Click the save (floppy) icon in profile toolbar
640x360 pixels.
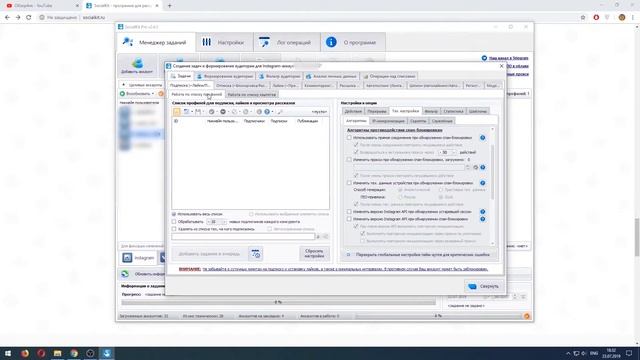click(198, 111)
